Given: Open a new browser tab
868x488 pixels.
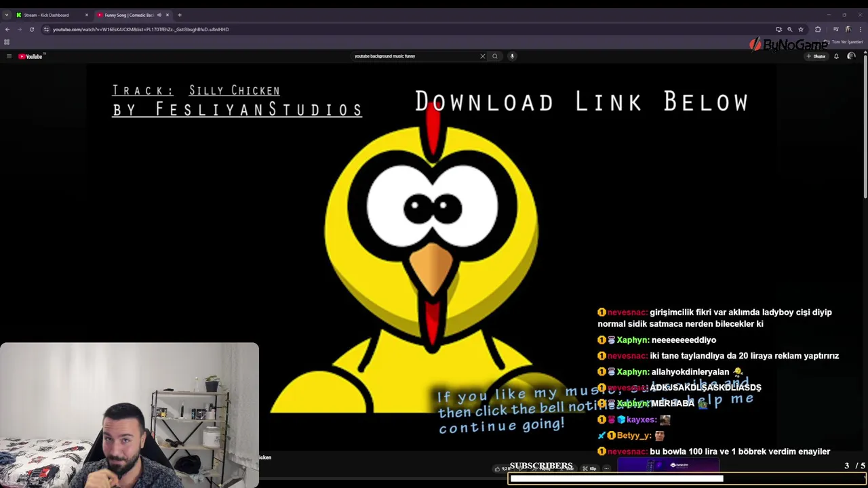Looking at the screenshot, I should (180, 15).
